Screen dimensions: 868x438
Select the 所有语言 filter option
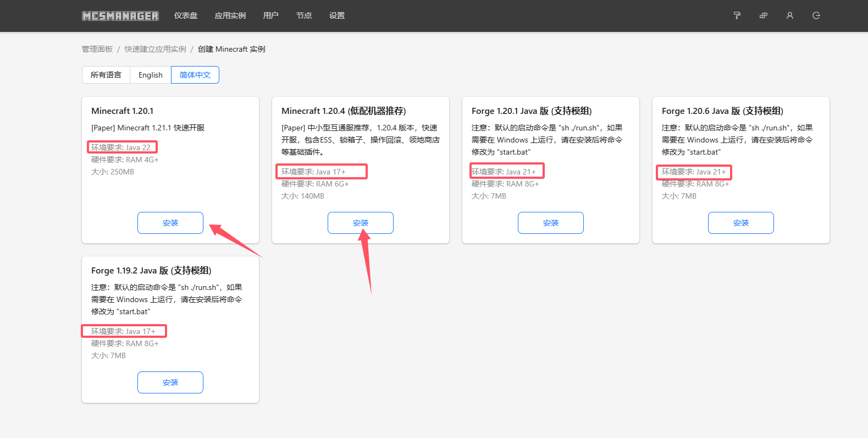click(106, 75)
